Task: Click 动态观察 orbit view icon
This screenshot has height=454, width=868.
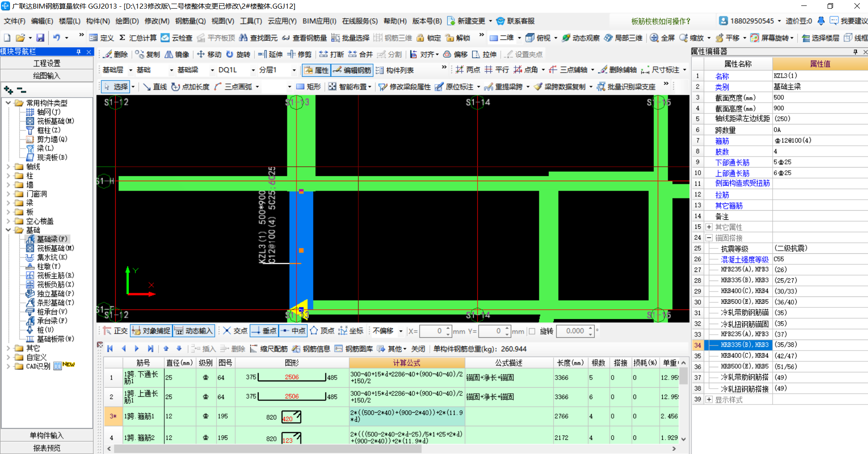Action: coord(566,38)
